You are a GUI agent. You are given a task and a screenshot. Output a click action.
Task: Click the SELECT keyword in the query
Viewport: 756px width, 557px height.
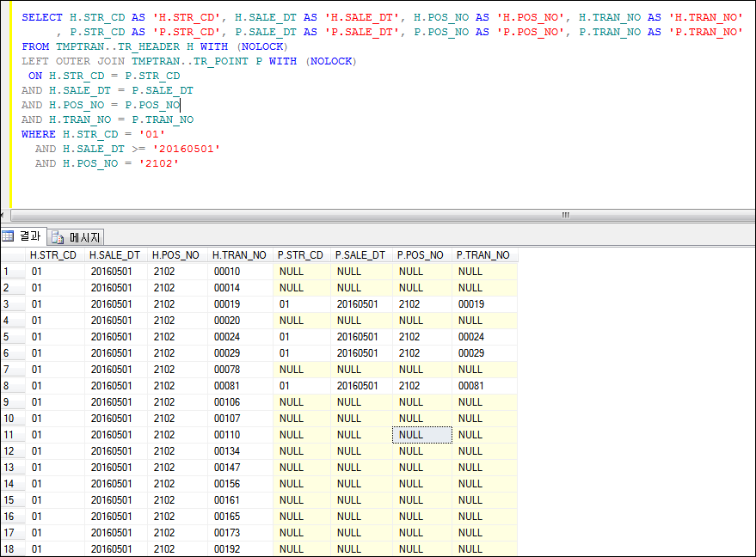click(x=42, y=17)
